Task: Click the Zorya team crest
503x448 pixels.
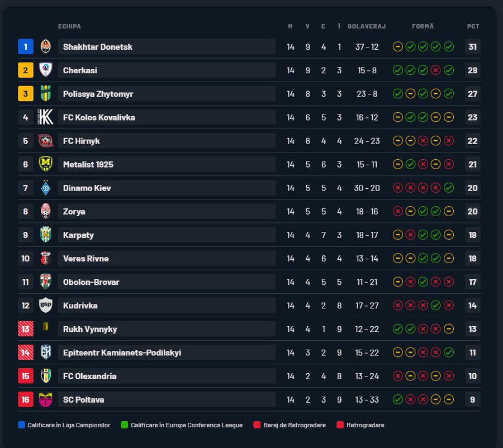Action: pyautogui.click(x=45, y=211)
